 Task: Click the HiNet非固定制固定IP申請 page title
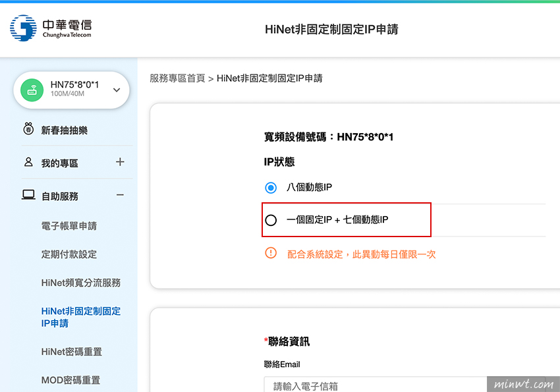[331, 29]
